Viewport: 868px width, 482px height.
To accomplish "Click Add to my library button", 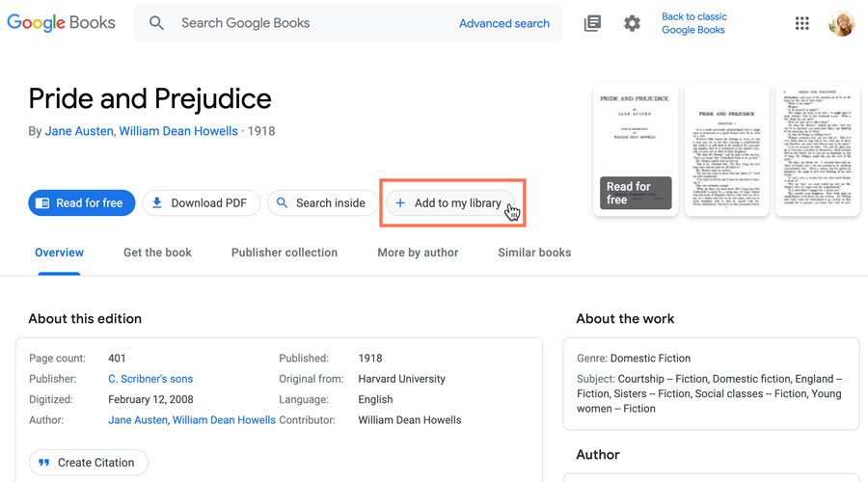I will [450, 203].
